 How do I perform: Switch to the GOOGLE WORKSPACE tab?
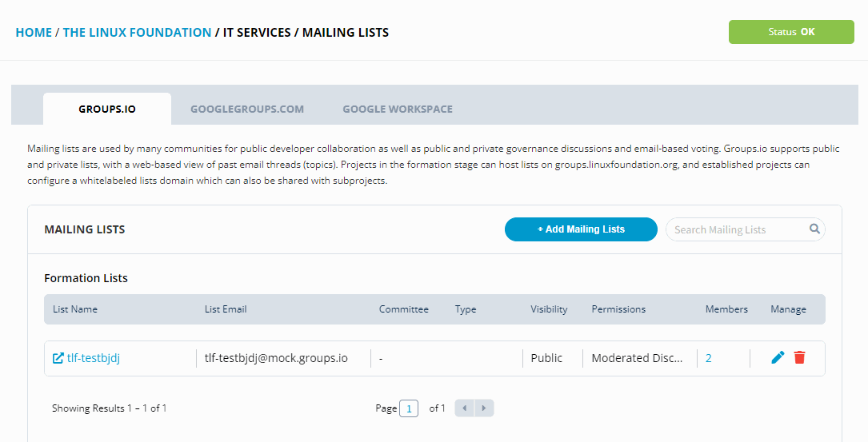(398, 109)
